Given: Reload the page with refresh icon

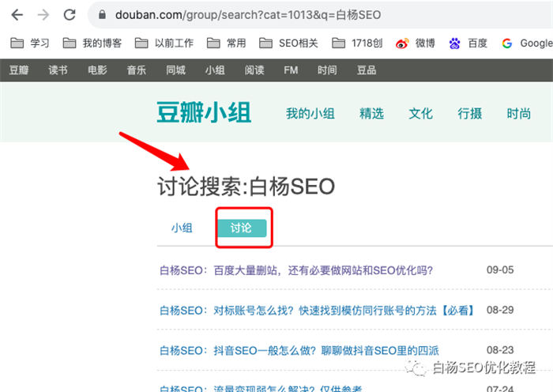Looking at the screenshot, I should pyautogui.click(x=70, y=14).
